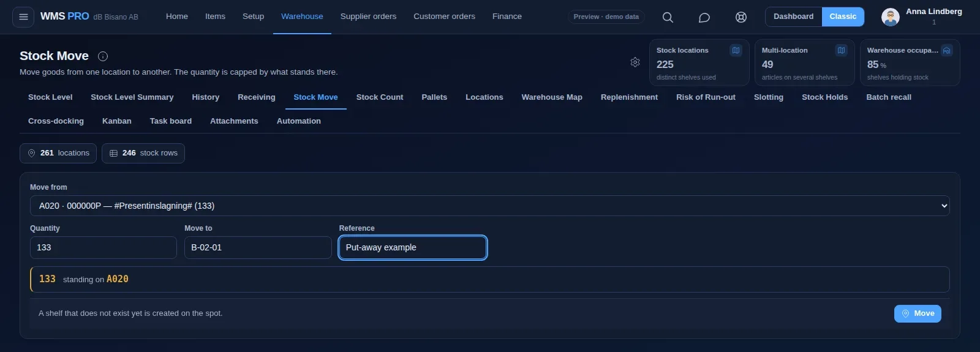Click the Preview demo data badge
Viewport: 980px width, 352px height.
(606, 17)
